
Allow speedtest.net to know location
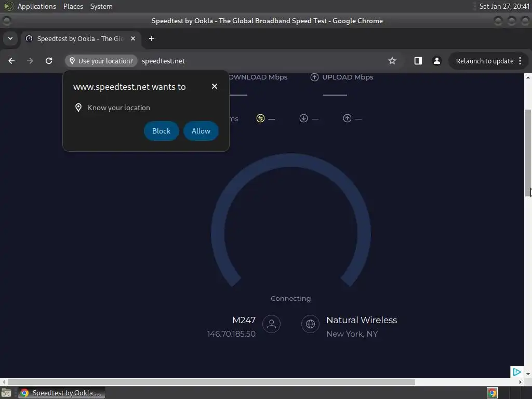[x=201, y=131]
